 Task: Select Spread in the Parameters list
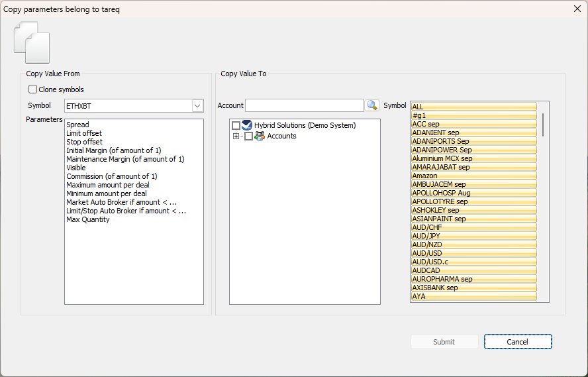click(x=77, y=125)
